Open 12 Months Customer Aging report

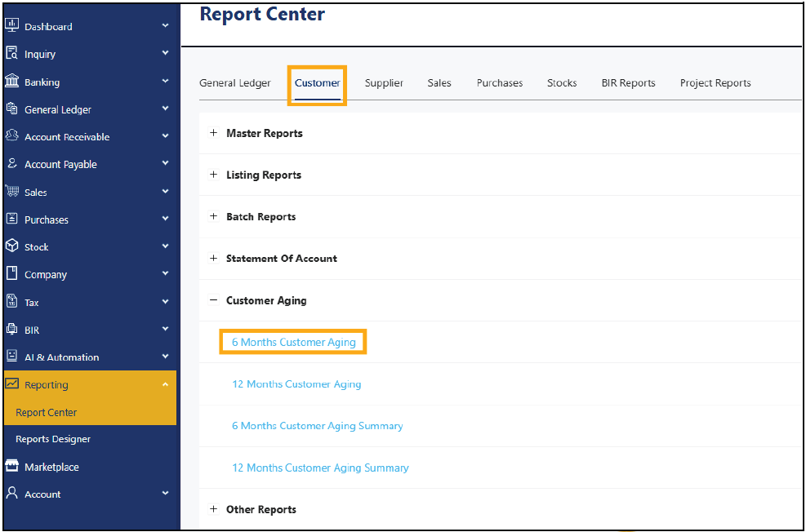point(296,384)
